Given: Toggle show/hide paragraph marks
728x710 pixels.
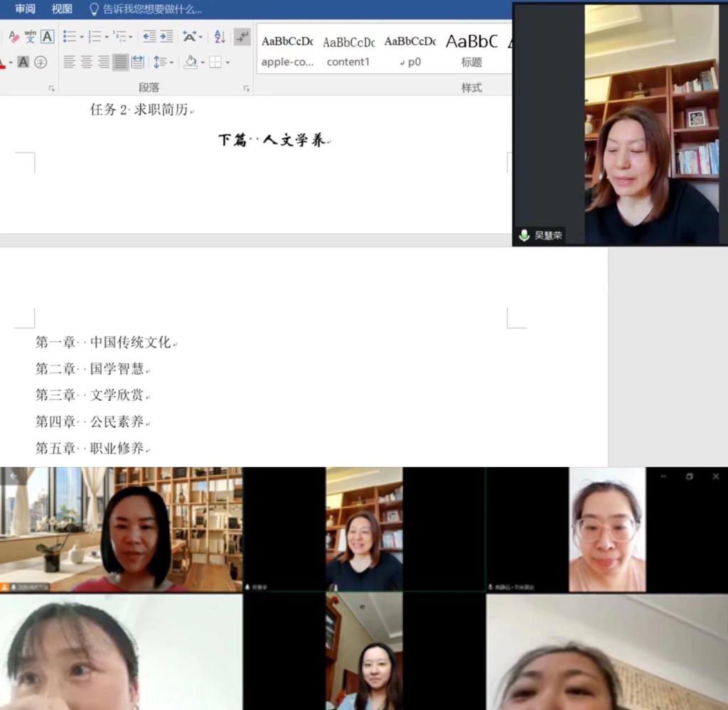Looking at the screenshot, I should [x=242, y=37].
